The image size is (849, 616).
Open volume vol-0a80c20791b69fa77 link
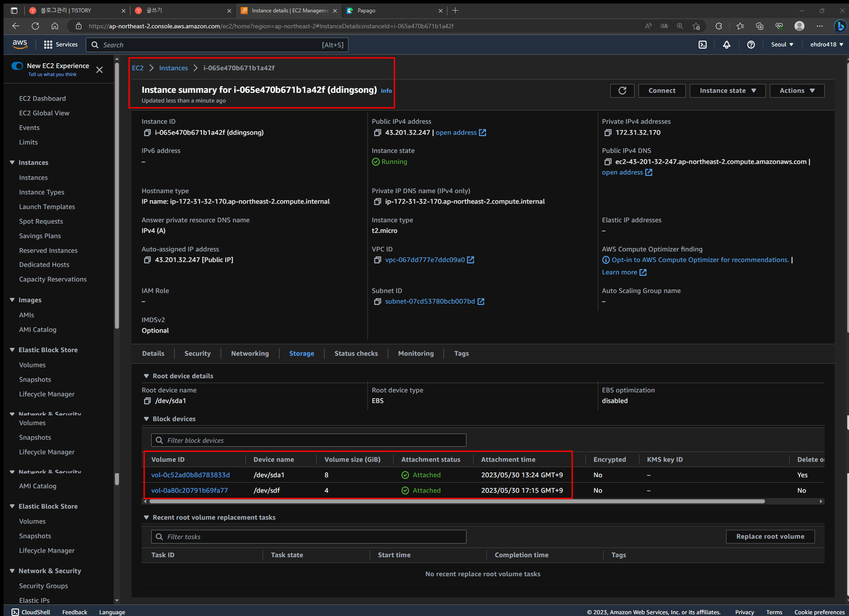(189, 491)
